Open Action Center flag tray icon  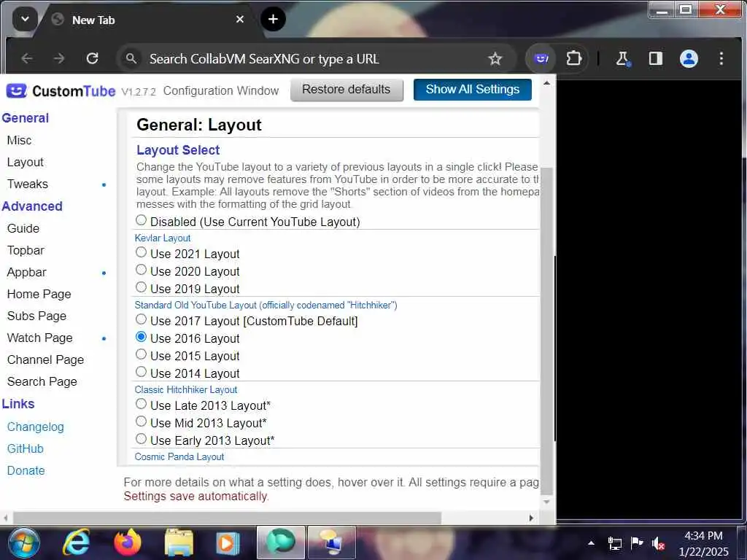(636, 542)
